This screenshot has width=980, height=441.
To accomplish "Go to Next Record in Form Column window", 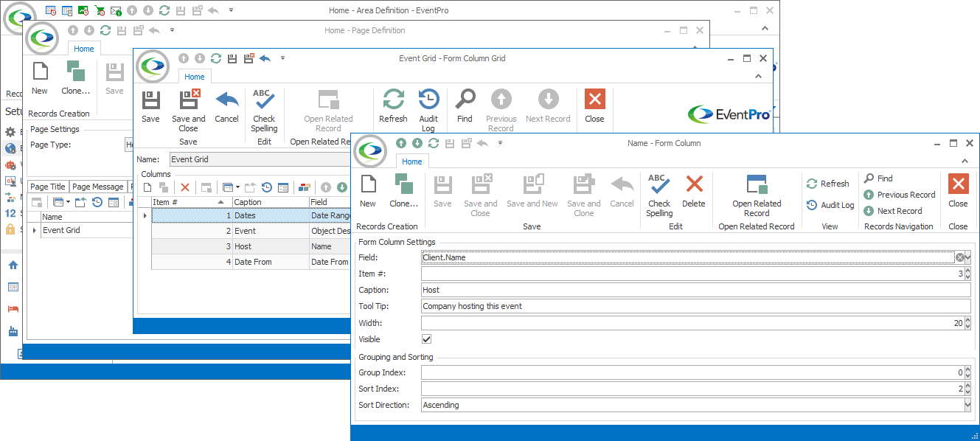I will click(892, 211).
